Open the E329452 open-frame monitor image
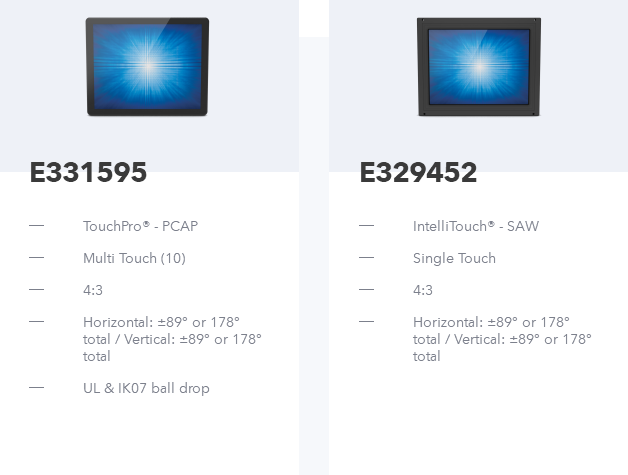 479,67
